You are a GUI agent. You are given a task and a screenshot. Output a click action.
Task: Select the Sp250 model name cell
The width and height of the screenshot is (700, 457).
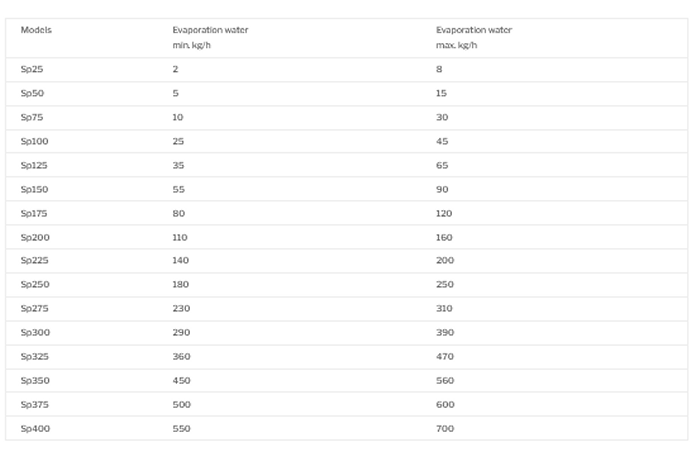(x=34, y=284)
